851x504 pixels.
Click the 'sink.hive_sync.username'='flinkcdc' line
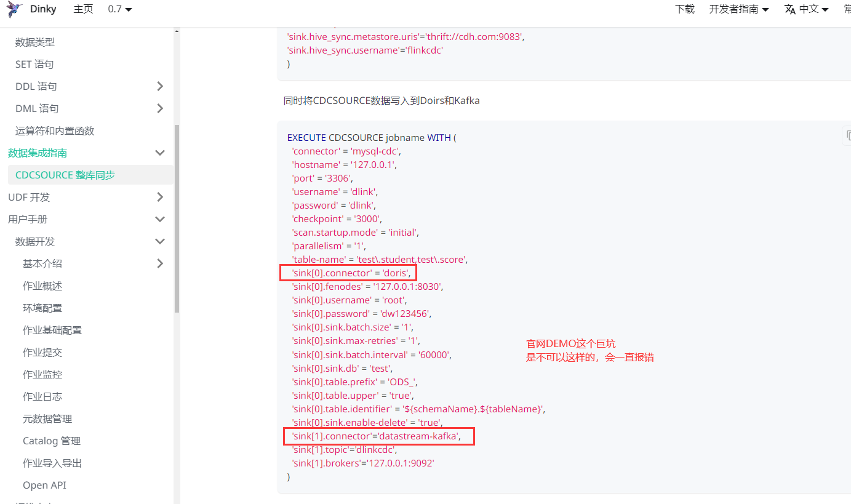(x=366, y=50)
